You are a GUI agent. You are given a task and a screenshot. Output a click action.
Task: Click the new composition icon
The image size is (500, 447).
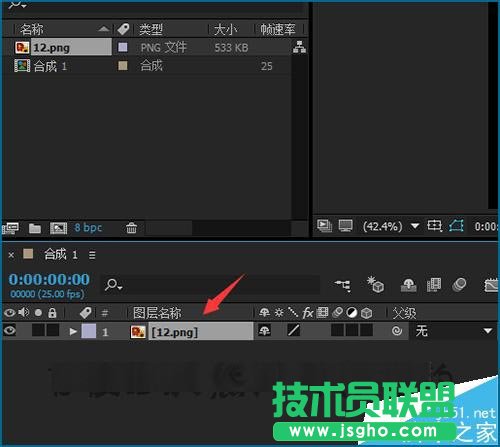[58, 228]
